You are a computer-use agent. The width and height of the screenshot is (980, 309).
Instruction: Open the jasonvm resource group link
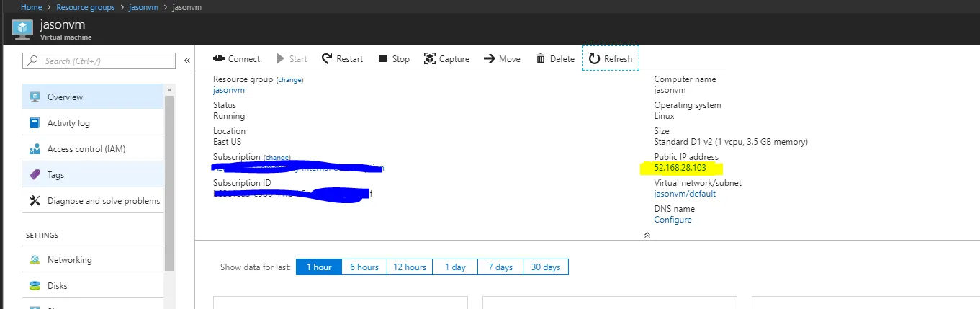[x=229, y=91]
